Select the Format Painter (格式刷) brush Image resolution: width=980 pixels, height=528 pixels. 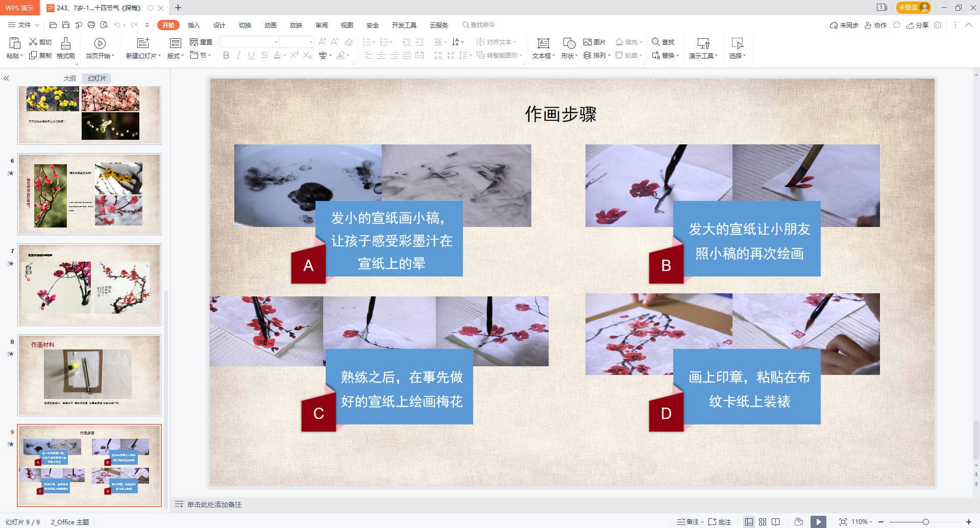[66, 43]
